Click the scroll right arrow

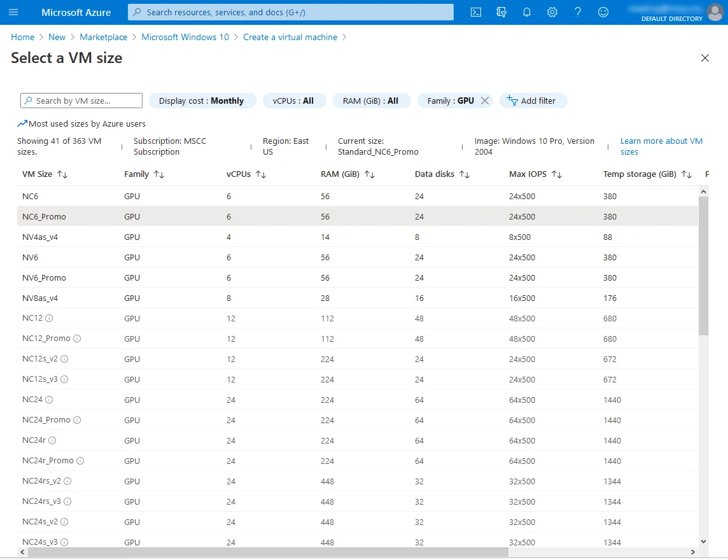(x=693, y=552)
